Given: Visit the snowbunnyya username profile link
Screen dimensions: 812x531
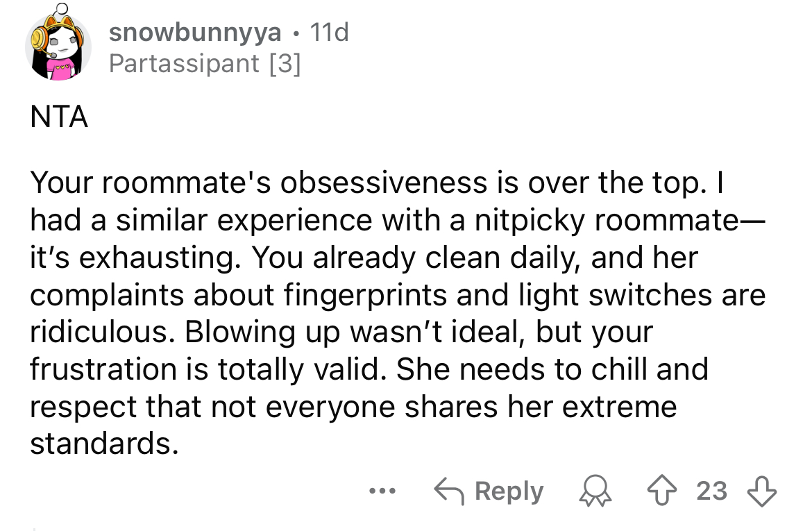Looking at the screenshot, I should click(x=196, y=33).
